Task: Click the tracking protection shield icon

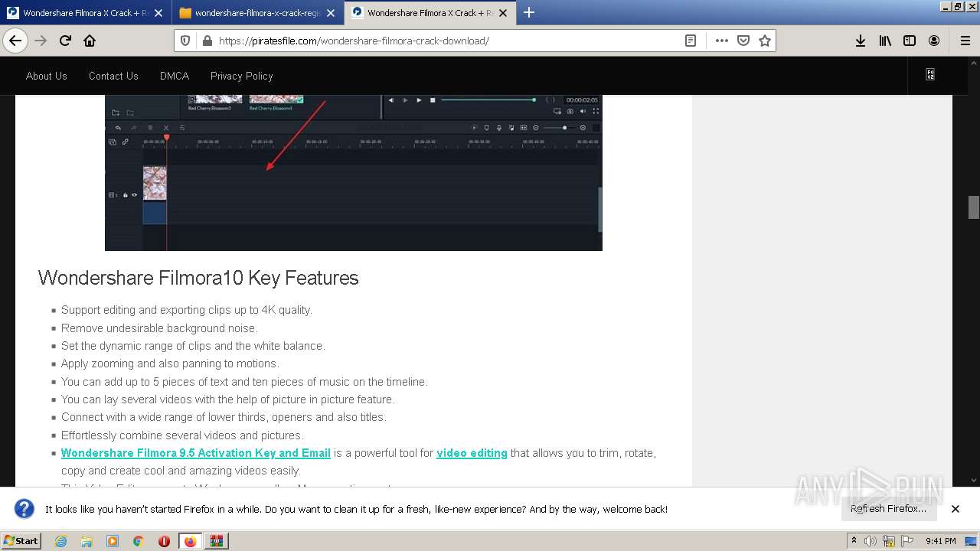Action: pyautogui.click(x=185, y=41)
